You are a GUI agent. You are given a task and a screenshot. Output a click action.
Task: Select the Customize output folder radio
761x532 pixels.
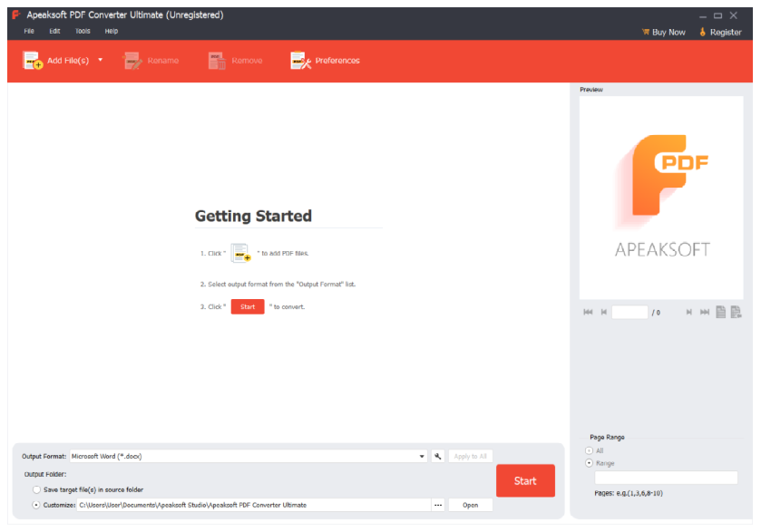36,505
